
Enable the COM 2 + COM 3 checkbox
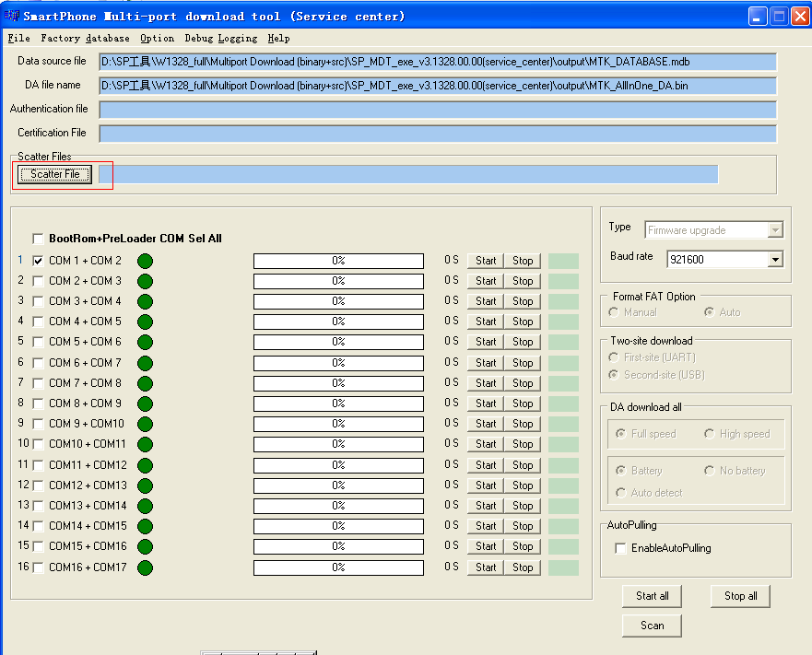pyautogui.click(x=38, y=281)
